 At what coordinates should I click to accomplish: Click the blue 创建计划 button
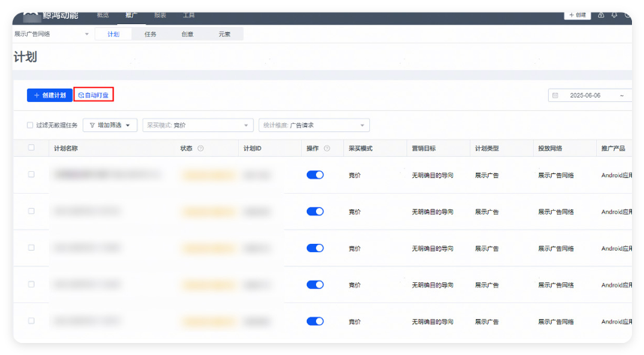(x=50, y=95)
